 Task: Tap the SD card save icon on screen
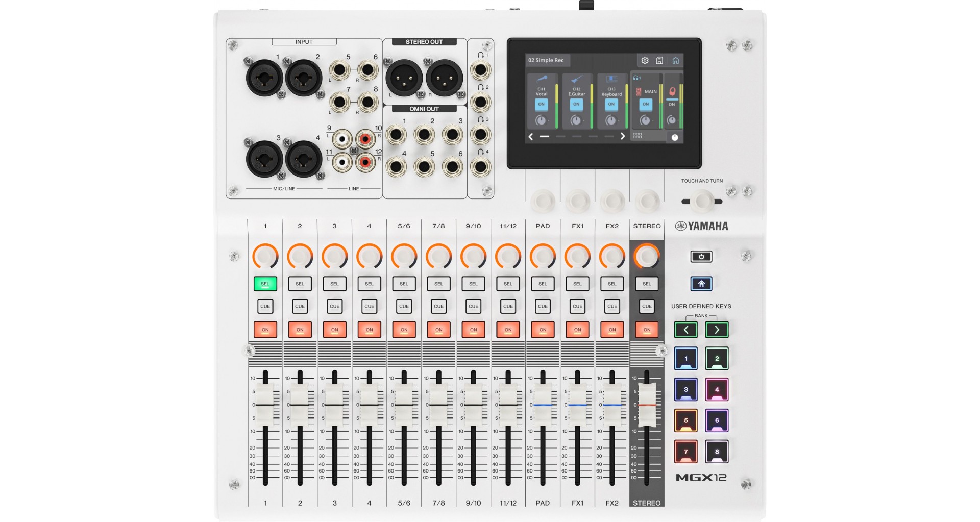659,60
